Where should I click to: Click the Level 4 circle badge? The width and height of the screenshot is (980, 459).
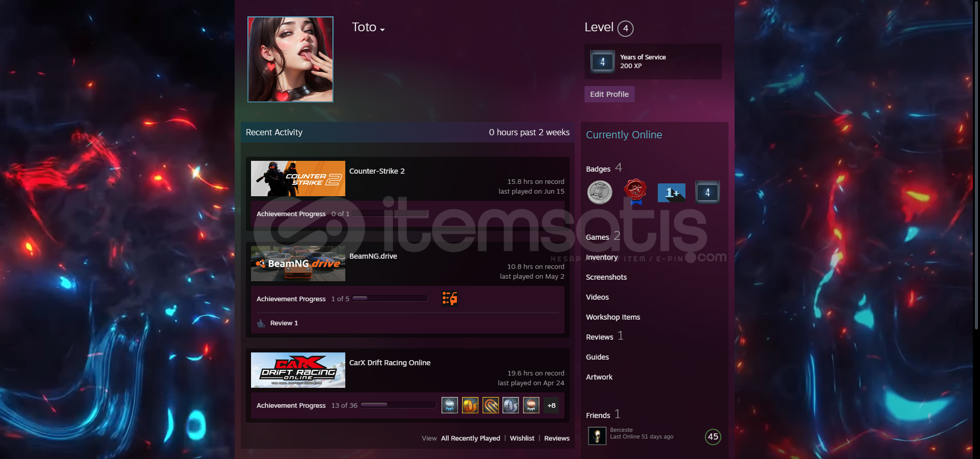click(625, 28)
